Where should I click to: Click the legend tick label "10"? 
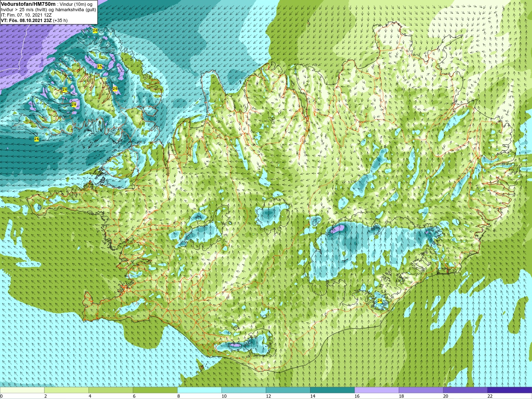(224, 396)
